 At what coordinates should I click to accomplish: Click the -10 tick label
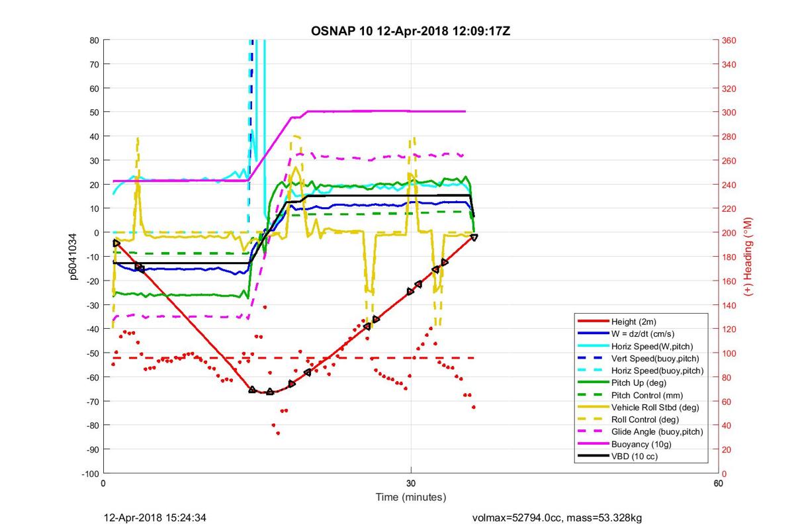click(x=92, y=257)
